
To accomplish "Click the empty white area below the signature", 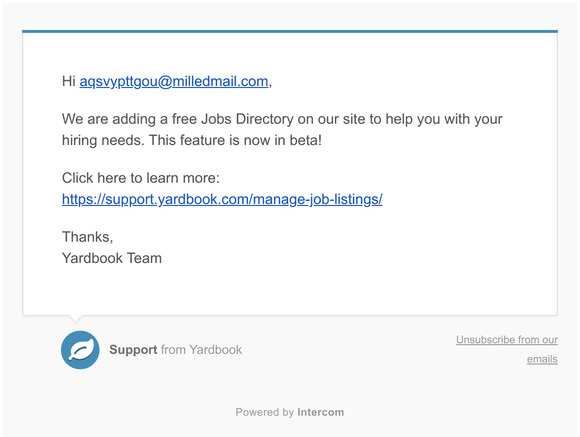I will 290,290.
